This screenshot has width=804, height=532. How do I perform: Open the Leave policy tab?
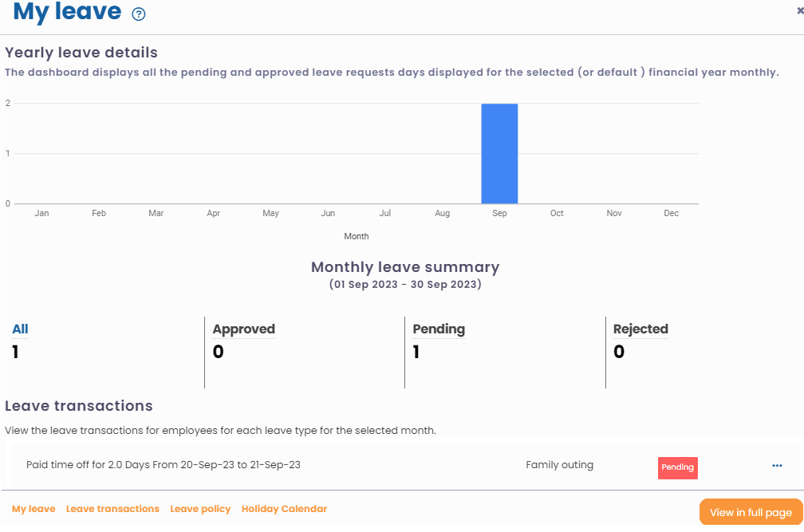(200, 508)
